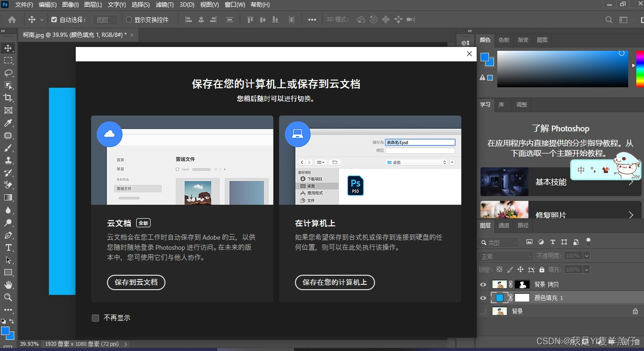Hide the 背景 拷贝 layer

pos(483,284)
